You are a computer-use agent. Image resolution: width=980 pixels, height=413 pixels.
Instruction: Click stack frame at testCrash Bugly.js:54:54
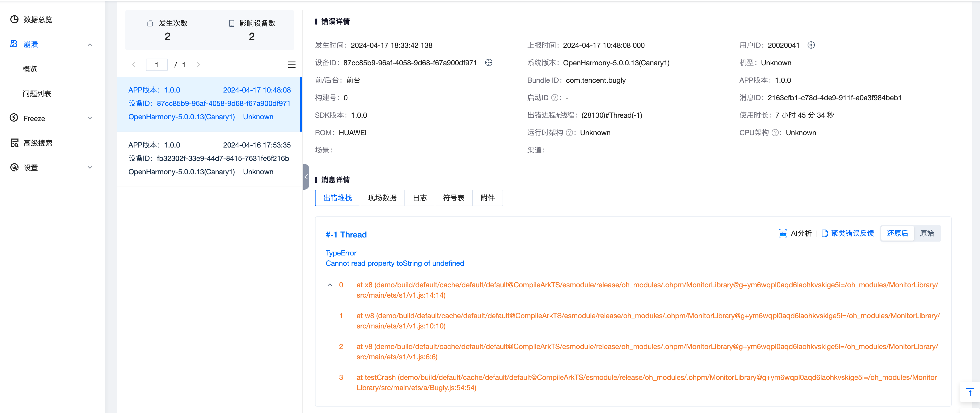(x=646, y=383)
